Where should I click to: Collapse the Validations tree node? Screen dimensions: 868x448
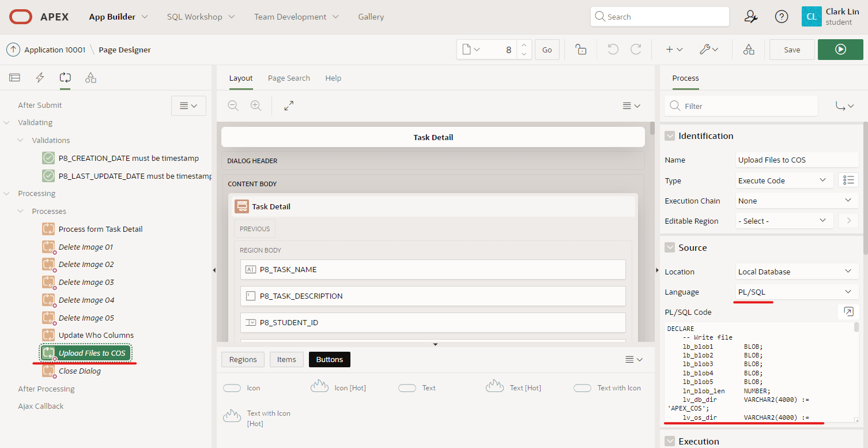coord(21,140)
